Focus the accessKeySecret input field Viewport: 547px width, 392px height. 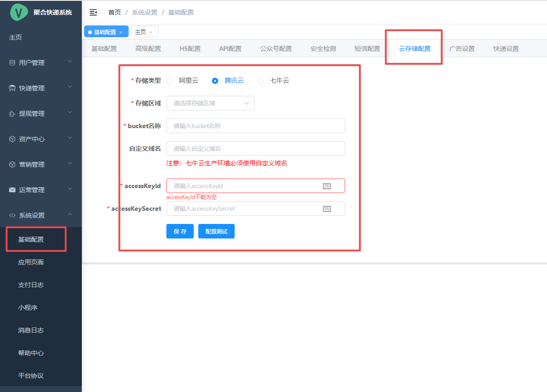[x=256, y=208]
